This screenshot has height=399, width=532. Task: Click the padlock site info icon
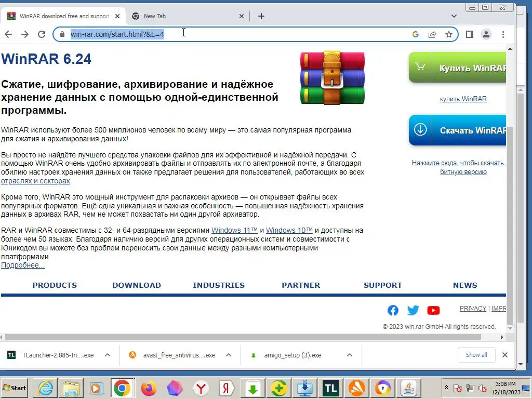pyautogui.click(x=62, y=34)
